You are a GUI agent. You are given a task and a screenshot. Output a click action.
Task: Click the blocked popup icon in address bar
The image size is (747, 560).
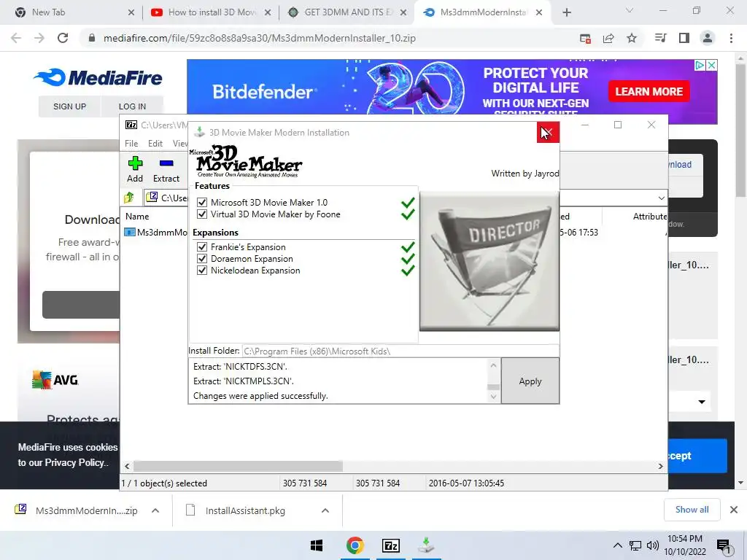tap(585, 38)
